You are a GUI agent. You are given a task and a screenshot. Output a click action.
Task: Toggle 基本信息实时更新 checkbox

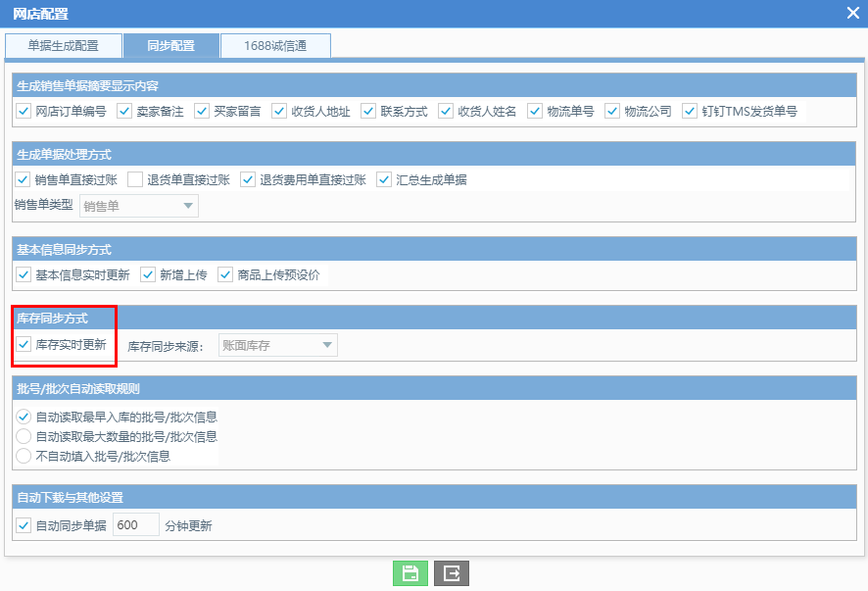tap(24, 274)
